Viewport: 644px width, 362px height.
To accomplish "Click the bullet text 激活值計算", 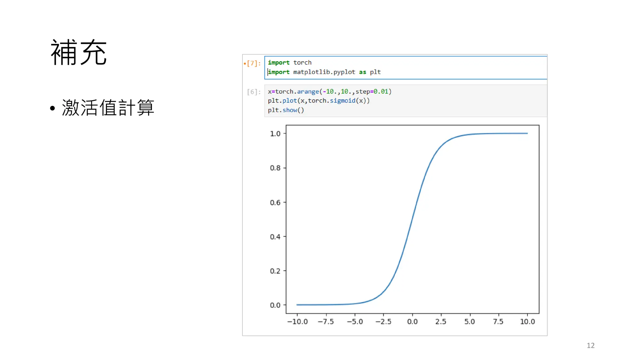I will point(108,107).
